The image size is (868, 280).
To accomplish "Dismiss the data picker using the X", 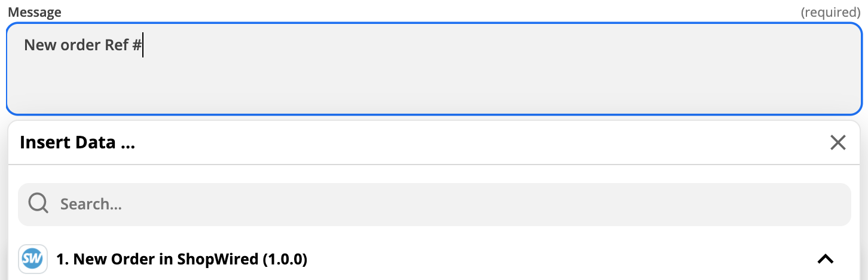I will click(x=838, y=142).
